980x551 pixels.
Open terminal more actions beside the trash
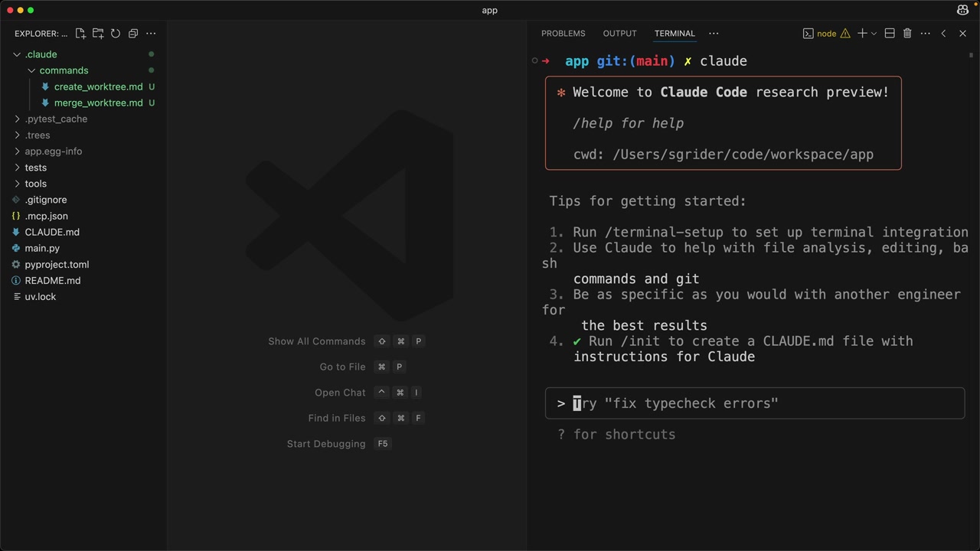(x=925, y=34)
